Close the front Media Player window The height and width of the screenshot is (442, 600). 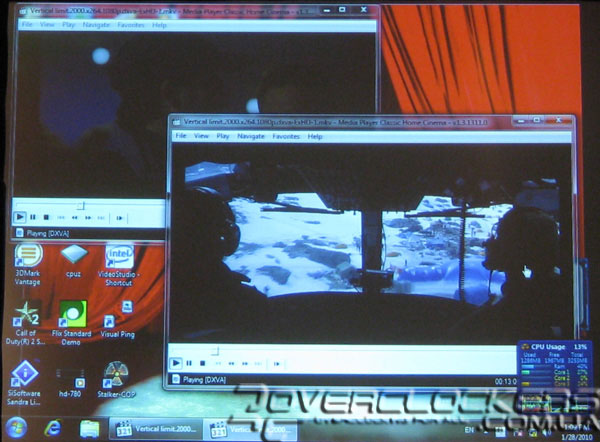coord(558,121)
